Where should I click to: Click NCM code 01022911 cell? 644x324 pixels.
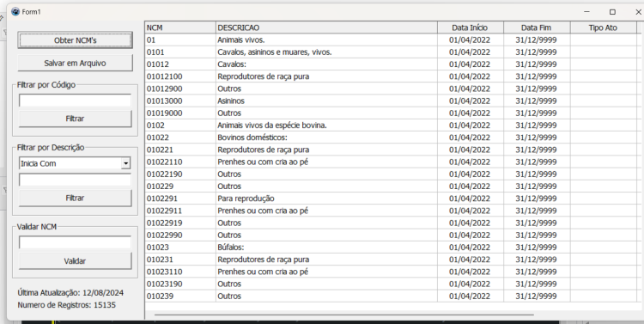pyautogui.click(x=180, y=211)
